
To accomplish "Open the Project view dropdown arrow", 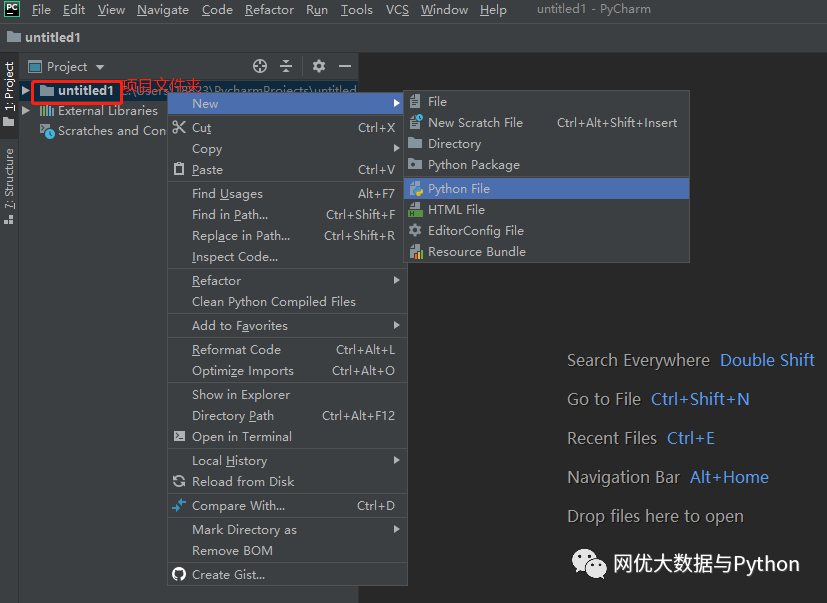I will 100,67.
